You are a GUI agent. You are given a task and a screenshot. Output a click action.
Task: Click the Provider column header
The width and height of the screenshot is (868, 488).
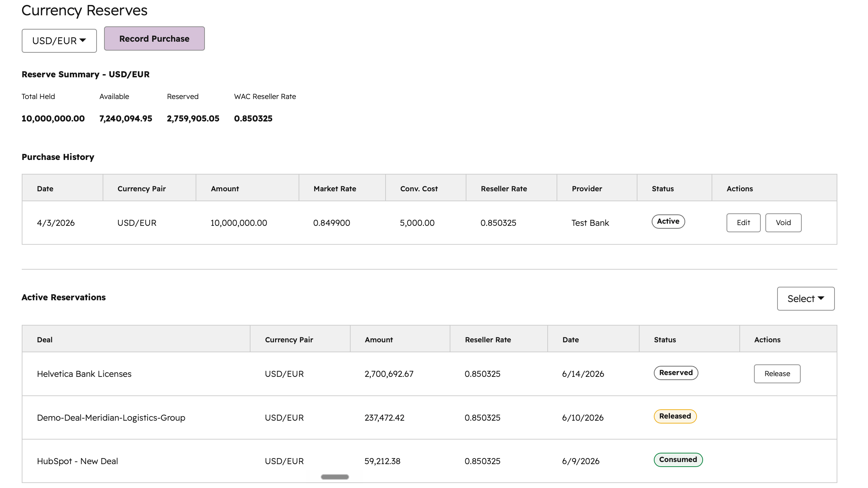(x=587, y=188)
